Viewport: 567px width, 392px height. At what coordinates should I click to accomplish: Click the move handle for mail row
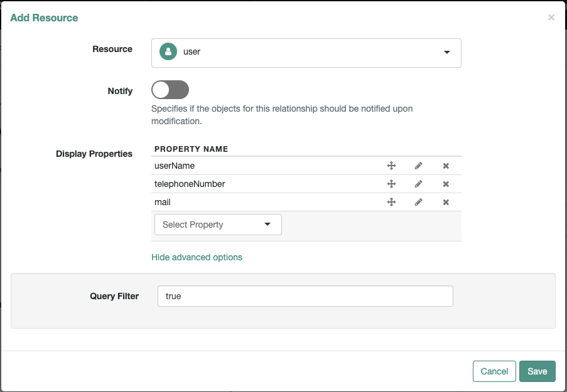pos(391,203)
